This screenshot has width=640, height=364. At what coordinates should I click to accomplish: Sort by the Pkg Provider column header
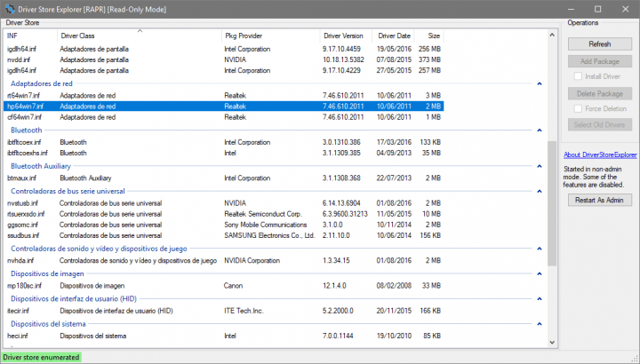click(x=271, y=36)
